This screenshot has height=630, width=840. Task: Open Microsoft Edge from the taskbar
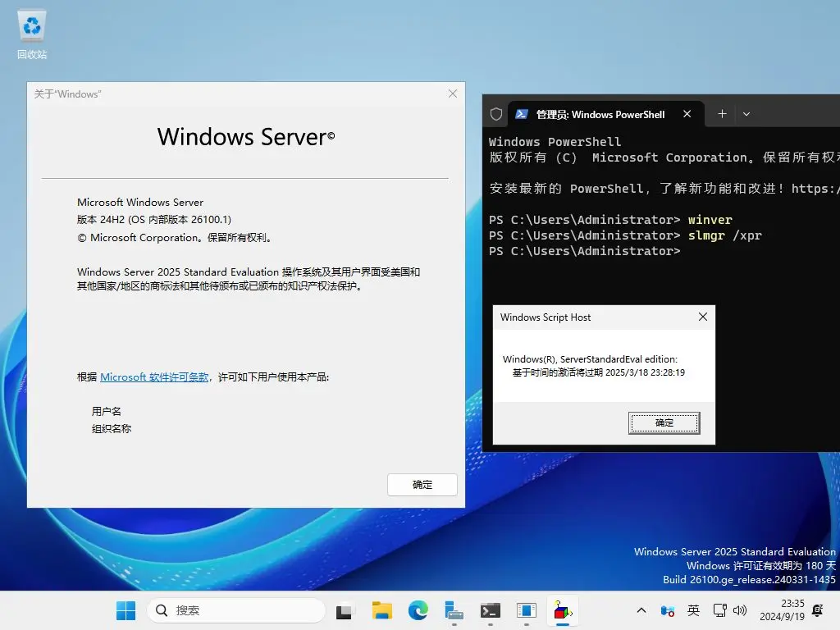tap(418, 610)
